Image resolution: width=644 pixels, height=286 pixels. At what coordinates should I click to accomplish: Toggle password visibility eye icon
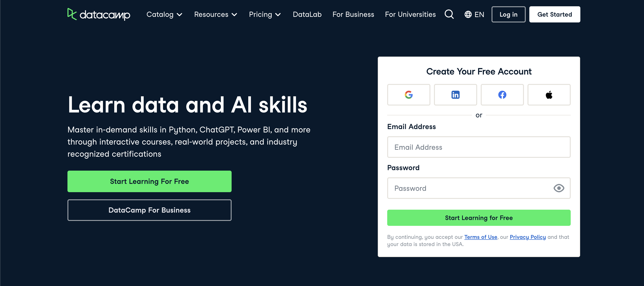click(559, 188)
